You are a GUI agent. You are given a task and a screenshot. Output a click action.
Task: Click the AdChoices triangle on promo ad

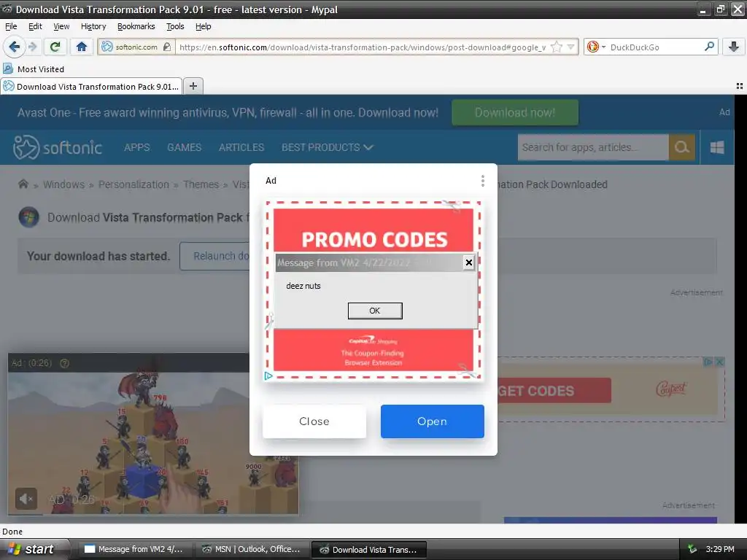coord(268,376)
